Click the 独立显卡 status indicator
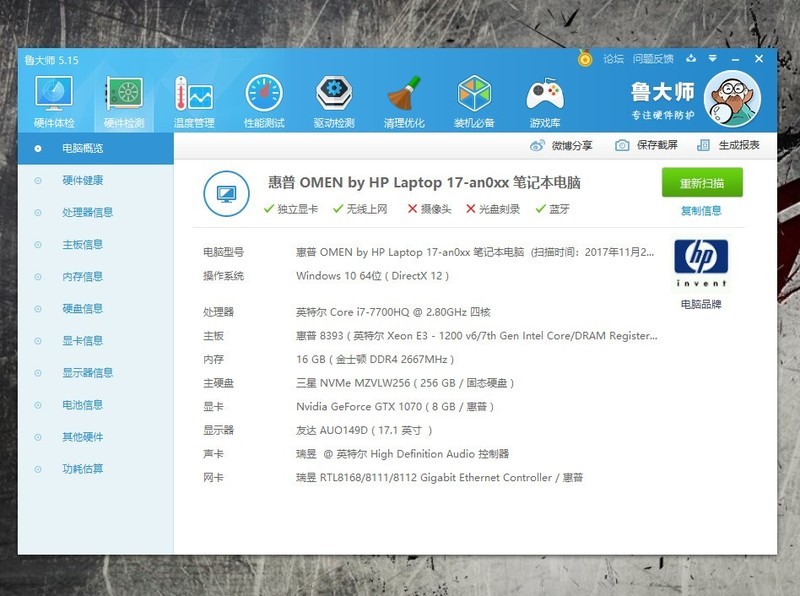The width and height of the screenshot is (800, 596). click(x=291, y=209)
